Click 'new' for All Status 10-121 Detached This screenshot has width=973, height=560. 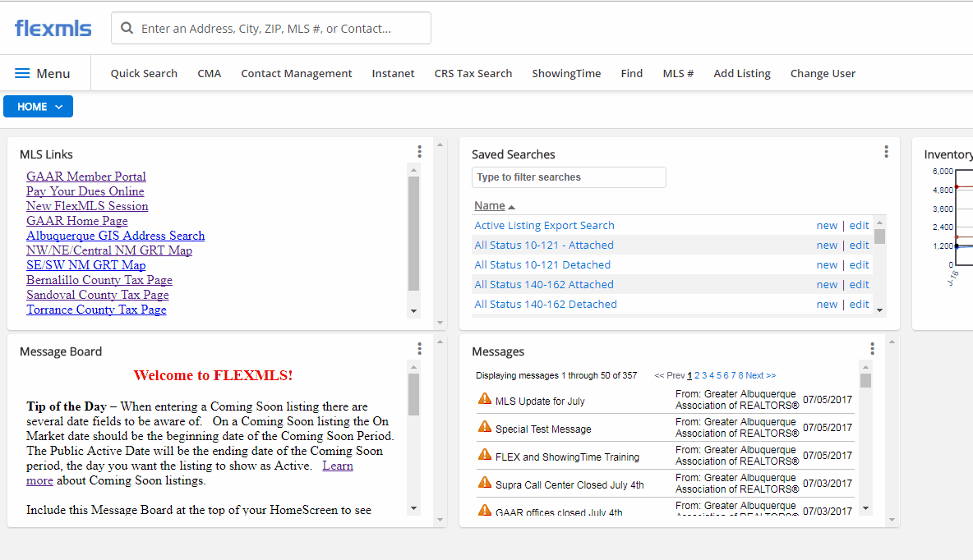coord(827,264)
